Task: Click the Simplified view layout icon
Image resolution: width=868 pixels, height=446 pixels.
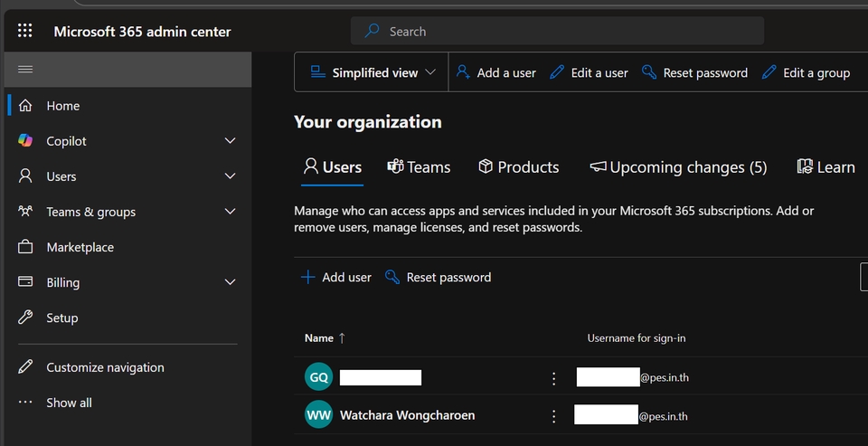Action: [x=317, y=72]
